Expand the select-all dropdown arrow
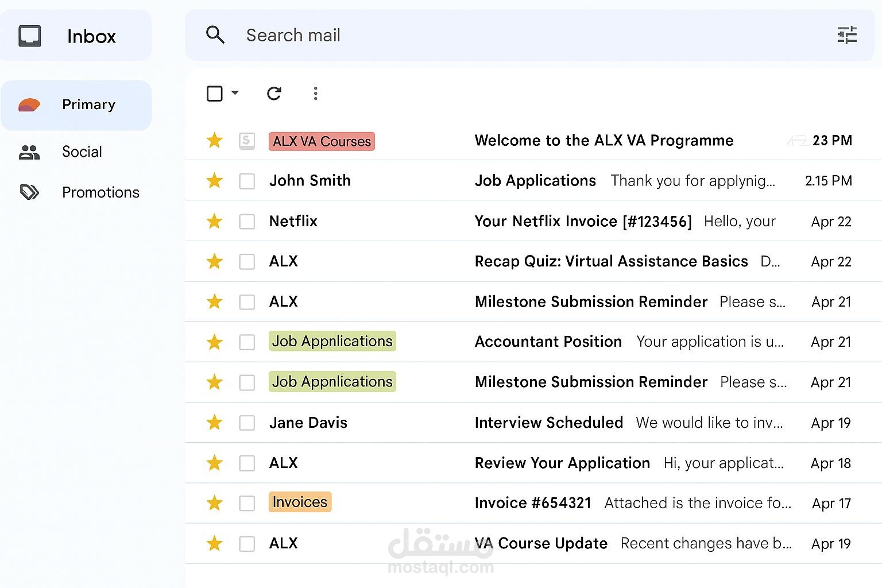The width and height of the screenshot is (882, 588). pyautogui.click(x=235, y=93)
